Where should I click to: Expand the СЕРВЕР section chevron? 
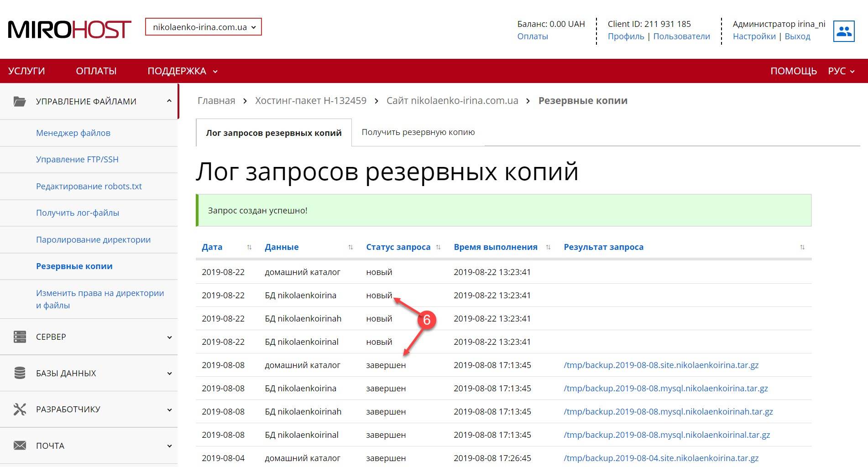tap(169, 337)
